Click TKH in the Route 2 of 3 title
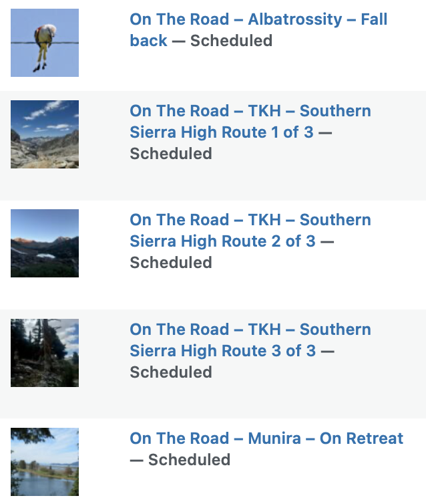The image size is (426, 504). pos(264,220)
